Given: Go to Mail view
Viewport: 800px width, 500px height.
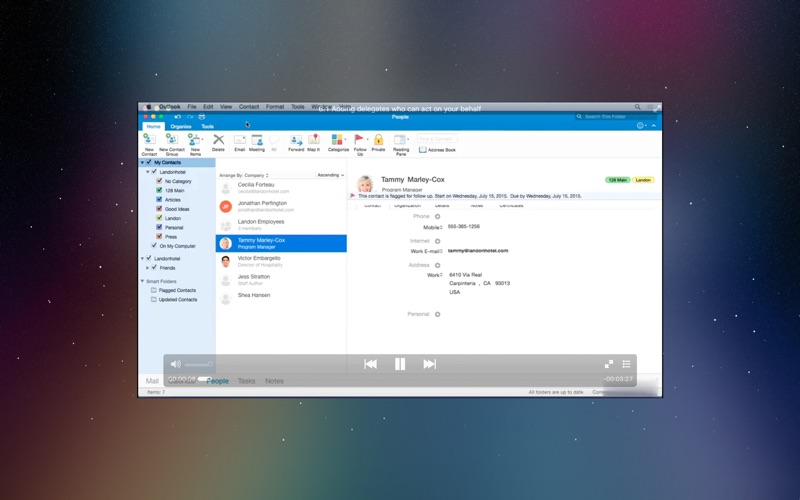Looking at the screenshot, I should [152, 381].
